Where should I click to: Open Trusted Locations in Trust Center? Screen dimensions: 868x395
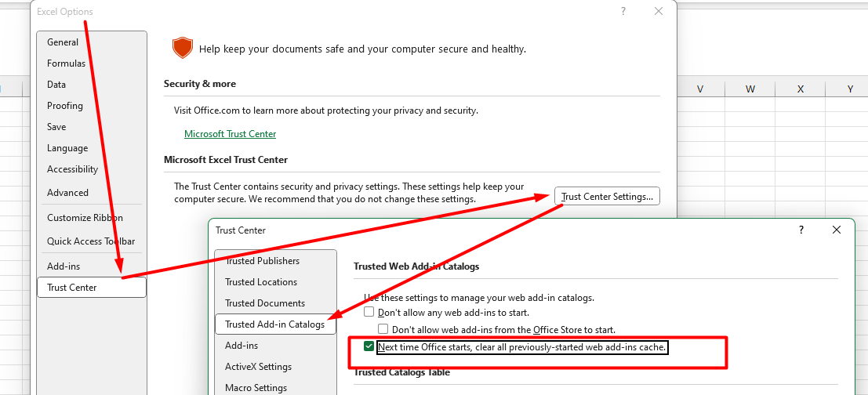(276, 282)
